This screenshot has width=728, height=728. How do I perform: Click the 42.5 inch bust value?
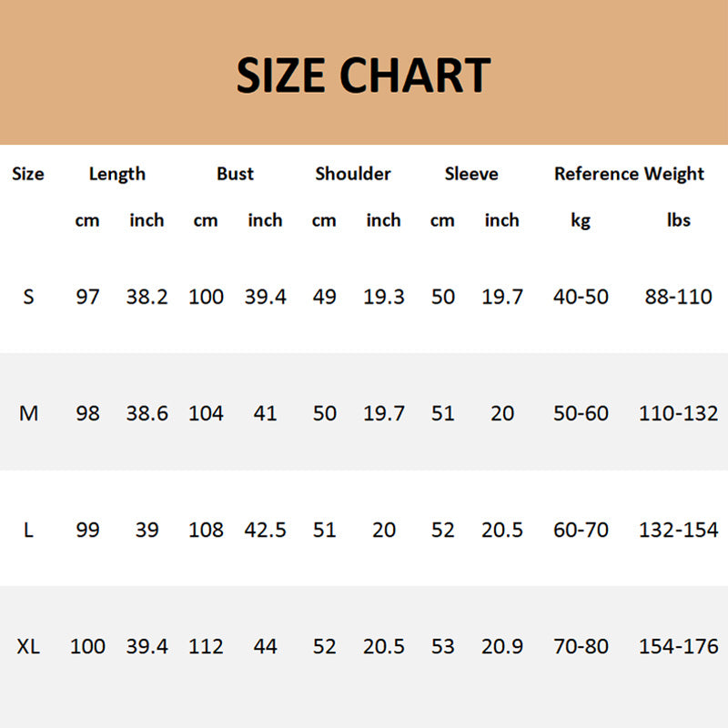click(265, 530)
